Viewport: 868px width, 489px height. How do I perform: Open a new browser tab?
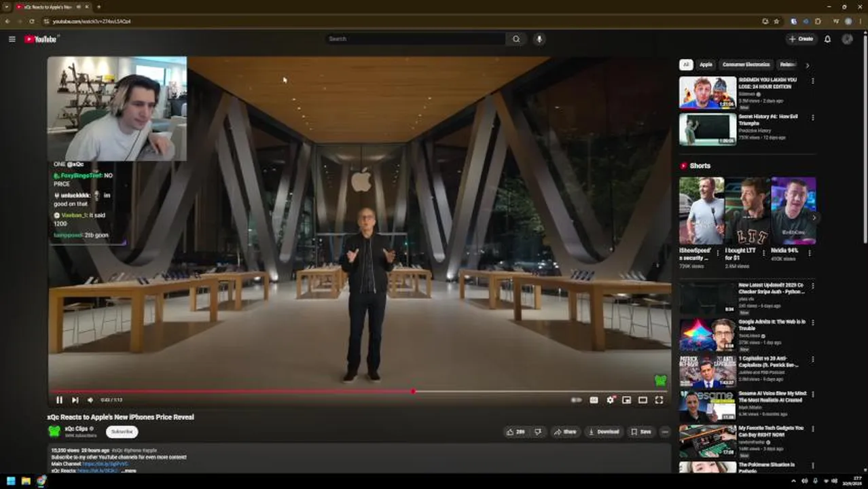coord(98,7)
